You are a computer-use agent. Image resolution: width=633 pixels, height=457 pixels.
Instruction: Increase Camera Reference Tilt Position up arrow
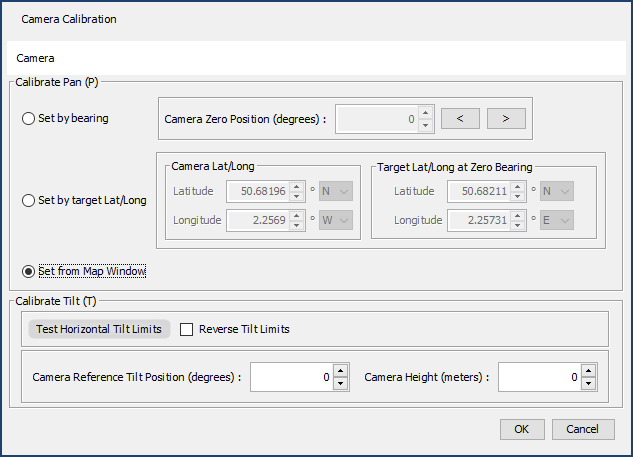340,371
